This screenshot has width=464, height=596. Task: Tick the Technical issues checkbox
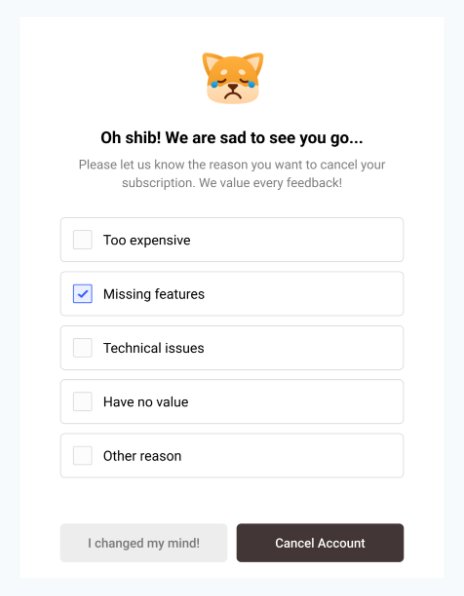coord(82,347)
